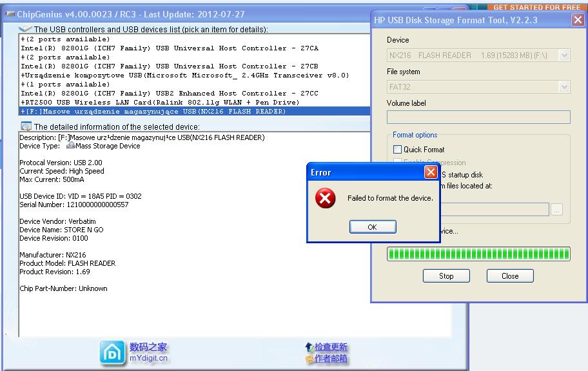Image resolution: width=588 pixels, height=371 pixels.
Task: Click the startup files path field
Action: pyautogui.click(x=495, y=209)
